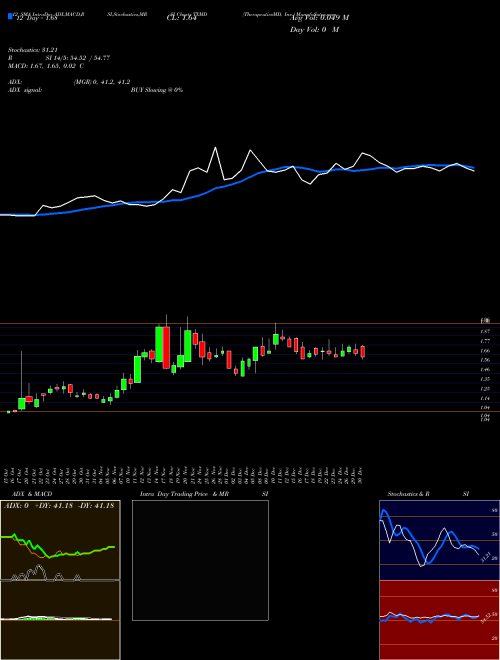Click the 'Day Vol: 0 M' readout
500x660 pixels.
[314, 29]
